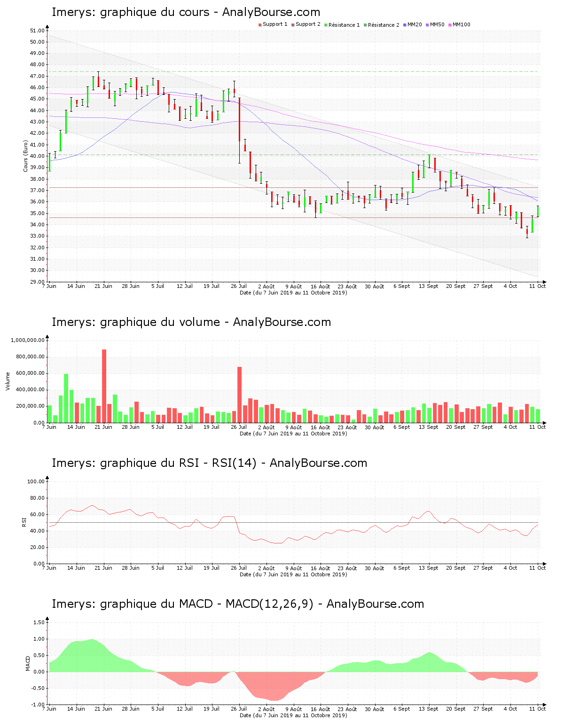This screenshot has width=564, height=728.
Task: Click the '26 Juil' date on price chart
Action: click(239, 286)
